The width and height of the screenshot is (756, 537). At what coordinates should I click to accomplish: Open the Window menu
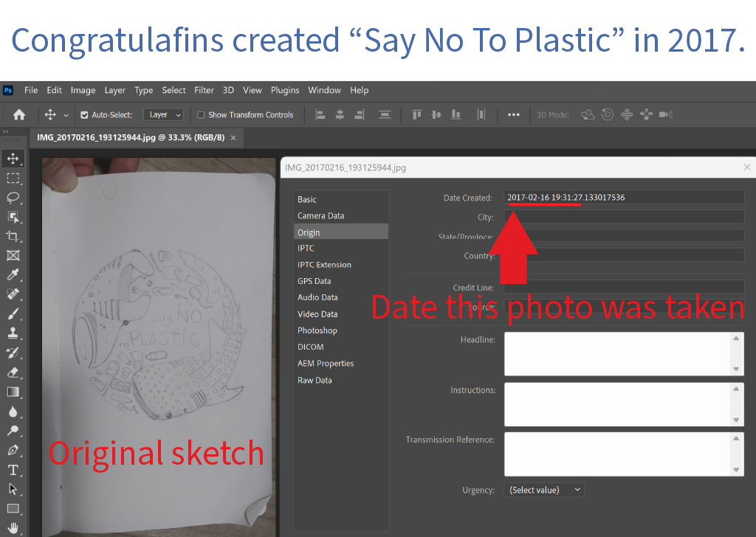point(325,90)
